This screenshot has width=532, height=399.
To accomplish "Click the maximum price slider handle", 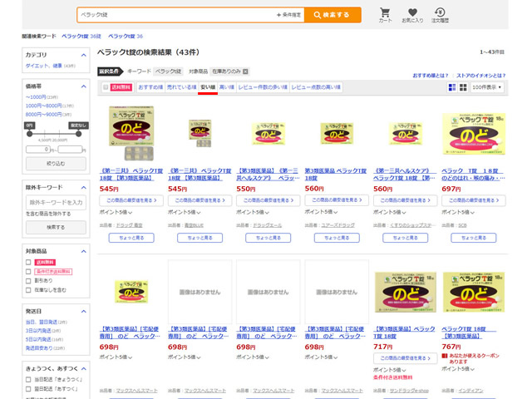I will 79,134.
